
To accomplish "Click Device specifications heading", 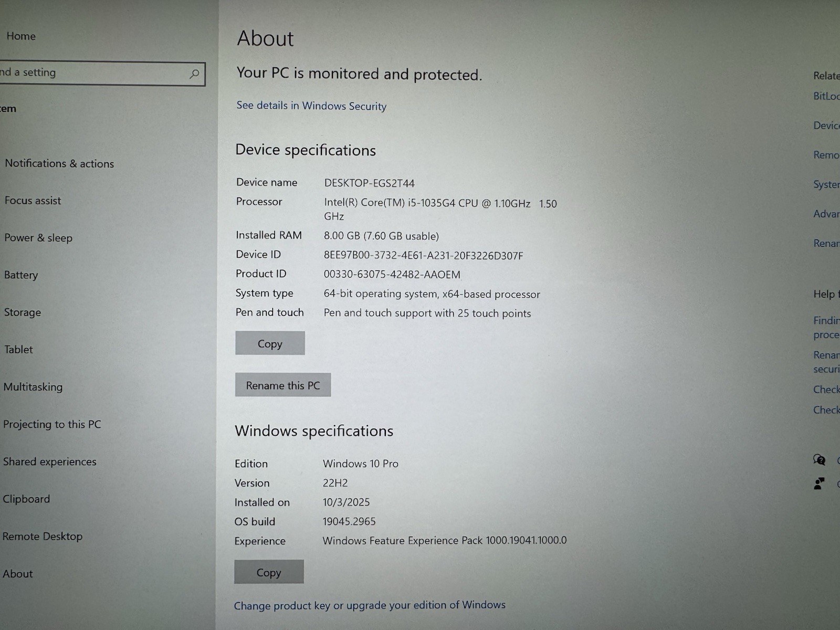I will [306, 150].
